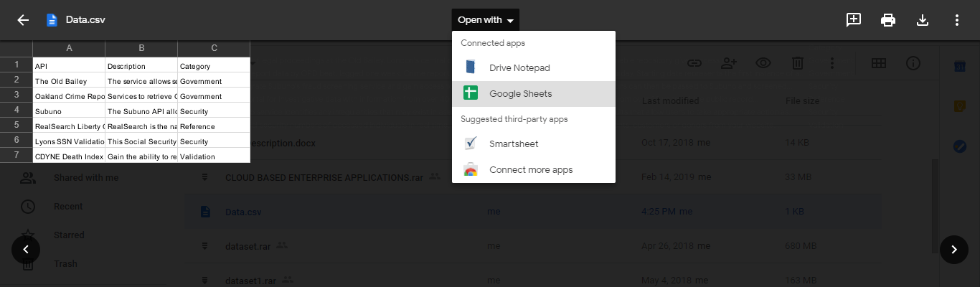Screen dimensions: 980x287
Task: Go to the next file preview
Action: (954, 250)
